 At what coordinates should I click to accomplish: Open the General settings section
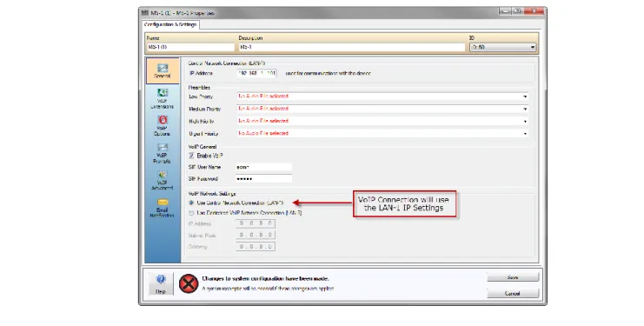pyautogui.click(x=163, y=71)
